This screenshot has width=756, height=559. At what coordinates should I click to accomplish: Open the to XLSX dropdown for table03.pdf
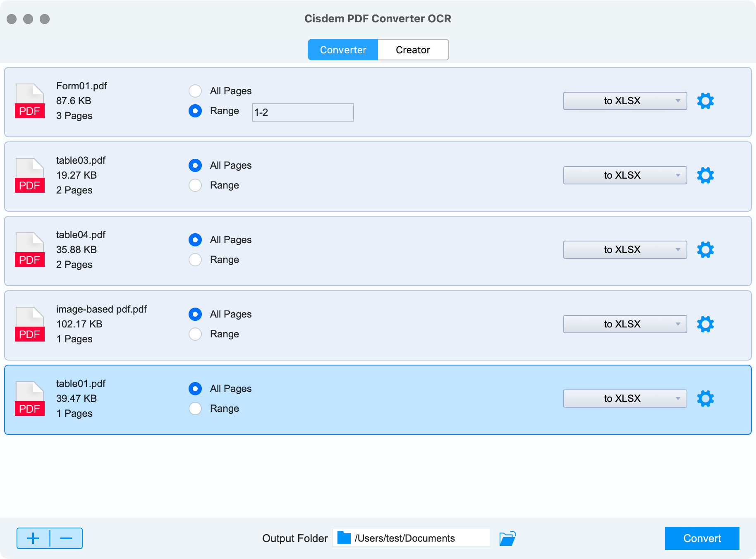click(625, 175)
